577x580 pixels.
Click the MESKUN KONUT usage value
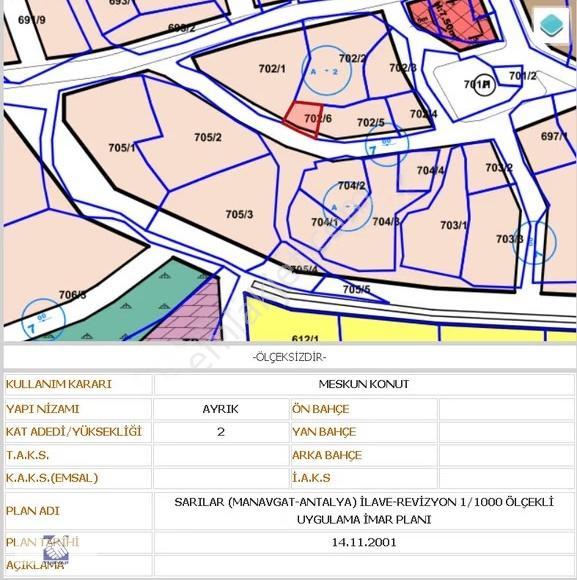[364, 384]
